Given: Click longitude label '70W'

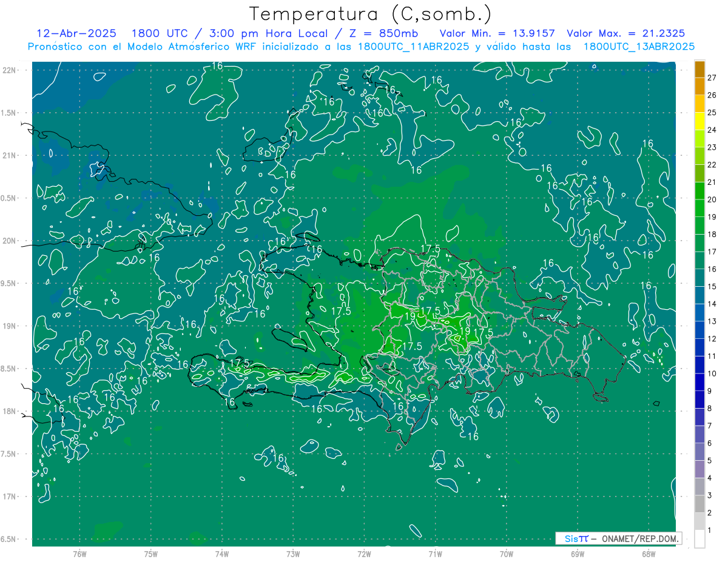Looking at the screenshot, I should (x=507, y=554).
